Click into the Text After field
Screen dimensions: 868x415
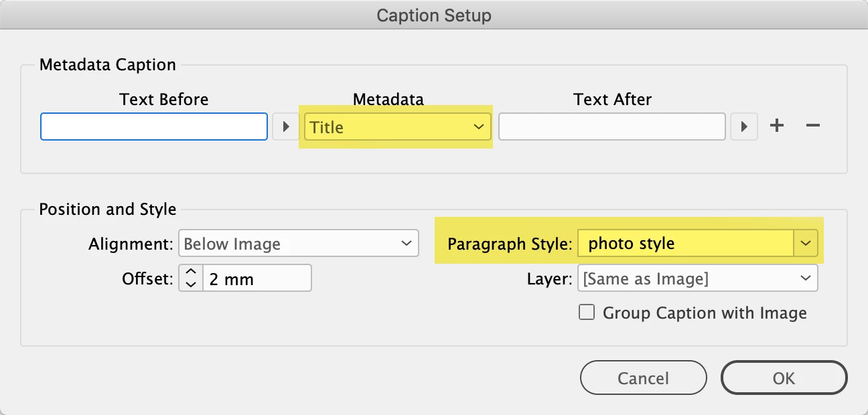tap(611, 127)
